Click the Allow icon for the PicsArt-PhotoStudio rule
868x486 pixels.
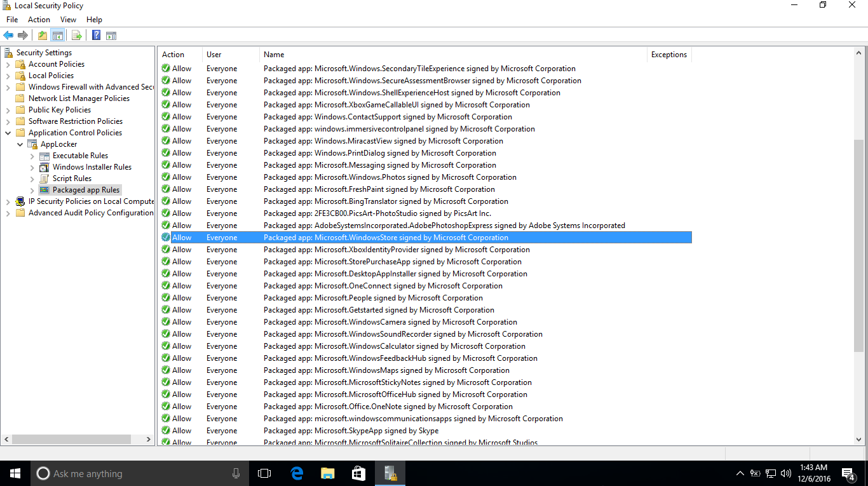(166, 213)
